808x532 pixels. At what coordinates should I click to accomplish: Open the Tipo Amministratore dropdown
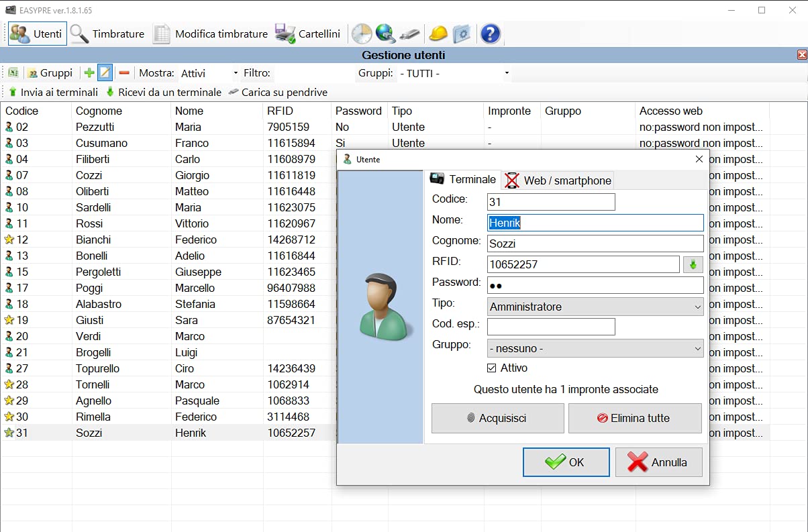595,307
